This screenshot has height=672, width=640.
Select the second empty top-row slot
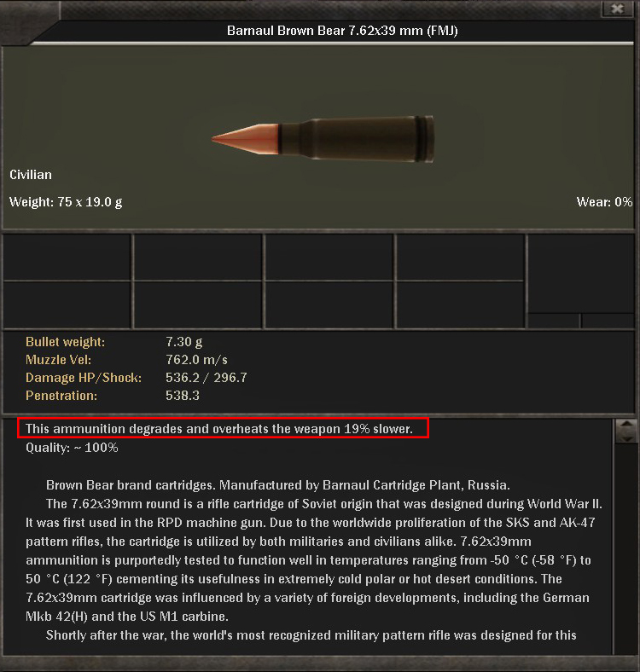[198, 258]
